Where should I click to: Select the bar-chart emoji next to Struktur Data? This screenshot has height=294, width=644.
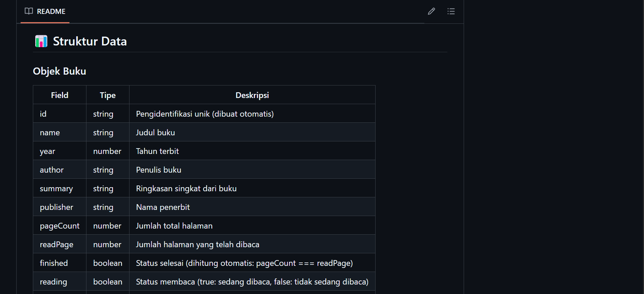(x=41, y=41)
